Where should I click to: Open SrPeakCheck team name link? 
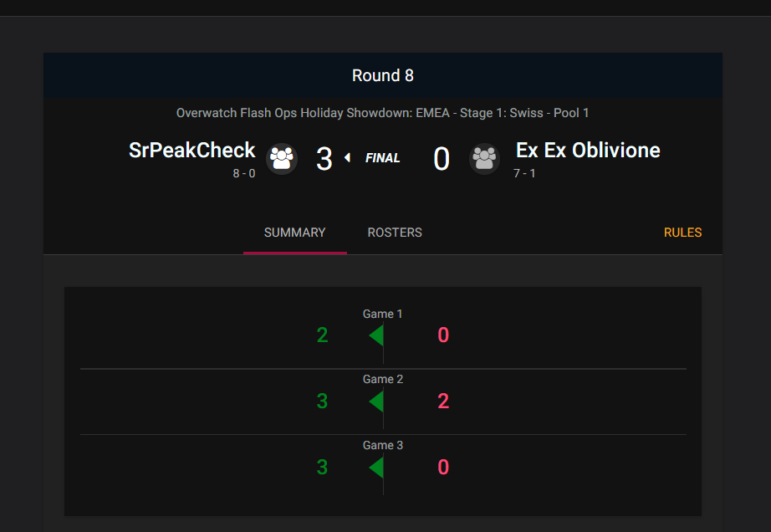(x=191, y=151)
